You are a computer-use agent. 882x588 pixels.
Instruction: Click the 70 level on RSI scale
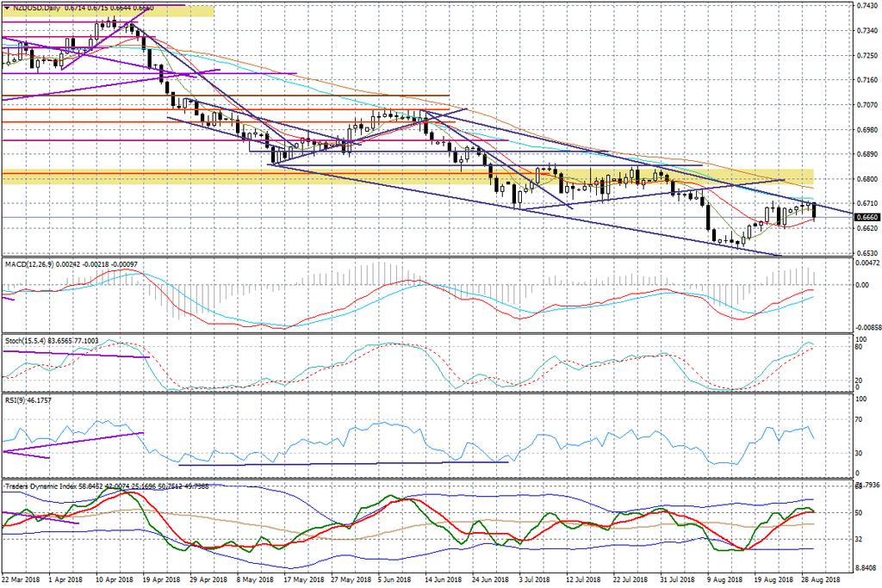click(x=859, y=420)
